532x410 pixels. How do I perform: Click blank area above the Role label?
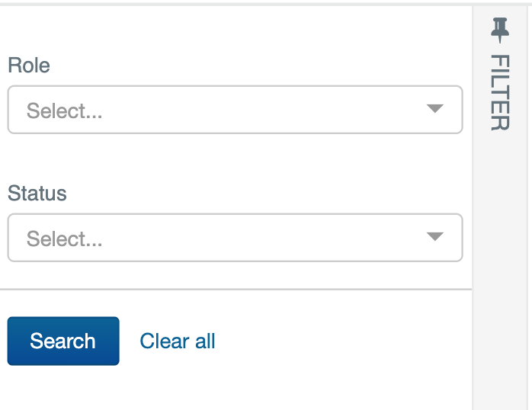(x=235, y=29)
